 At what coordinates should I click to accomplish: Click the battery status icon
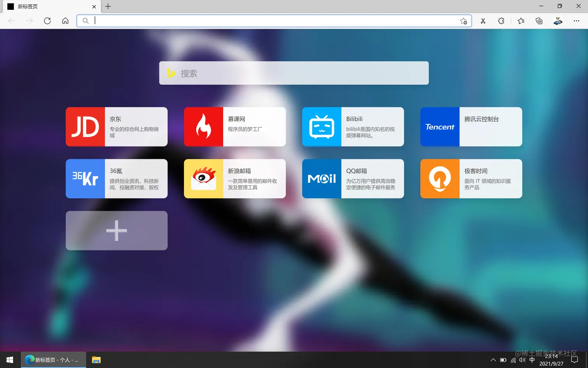tap(503, 360)
